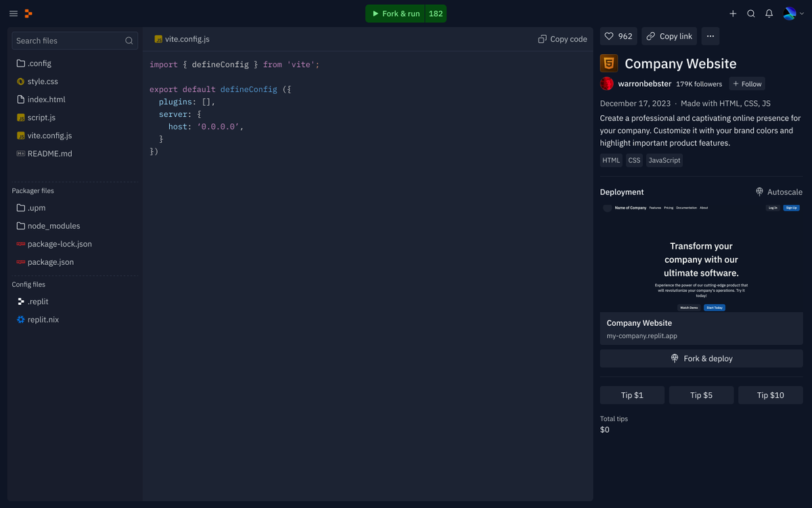Follow warronbebster

[x=747, y=83]
